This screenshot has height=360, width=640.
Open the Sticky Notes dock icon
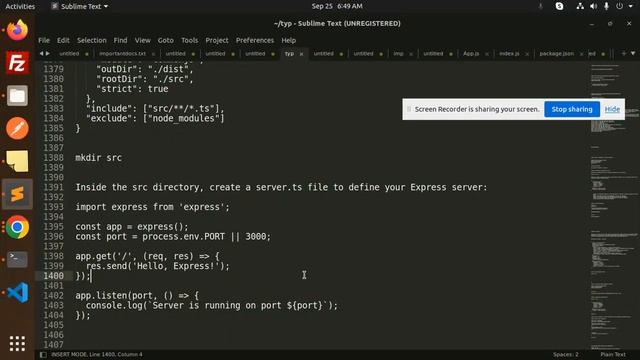click(x=17, y=161)
